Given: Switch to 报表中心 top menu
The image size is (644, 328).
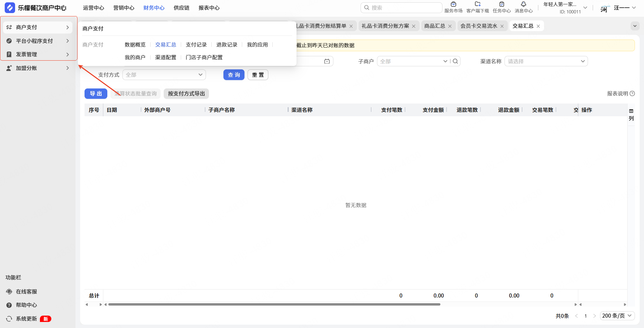Looking at the screenshot, I should (x=209, y=8).
